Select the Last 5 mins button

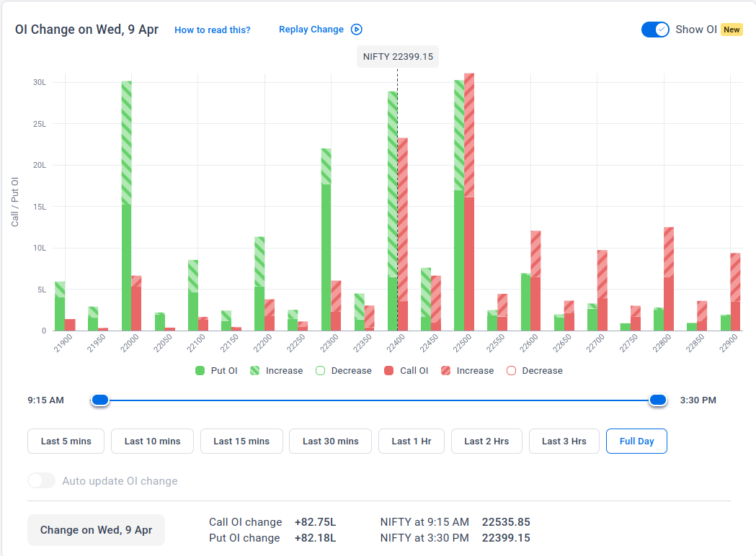pyautogui.click(x=66, y=441)
